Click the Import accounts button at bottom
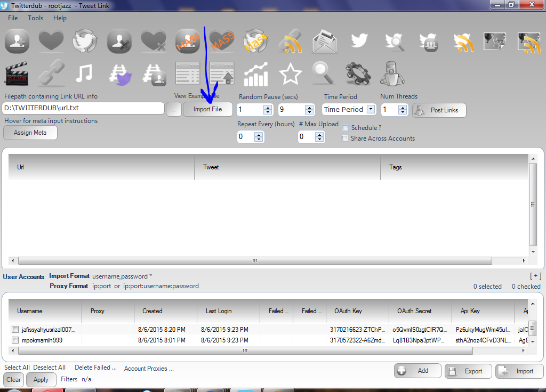This screenshot has height=392, width=546. coord(519,371)
